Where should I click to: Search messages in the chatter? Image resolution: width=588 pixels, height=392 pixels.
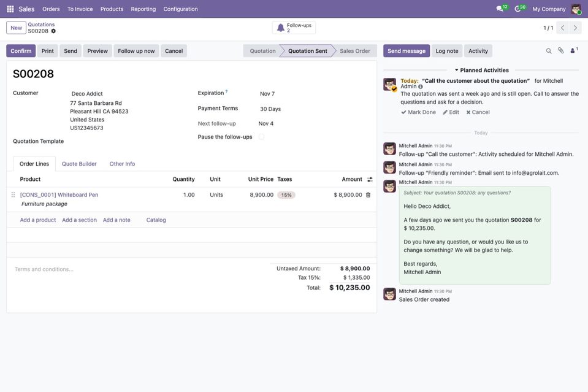coord(549,51)
